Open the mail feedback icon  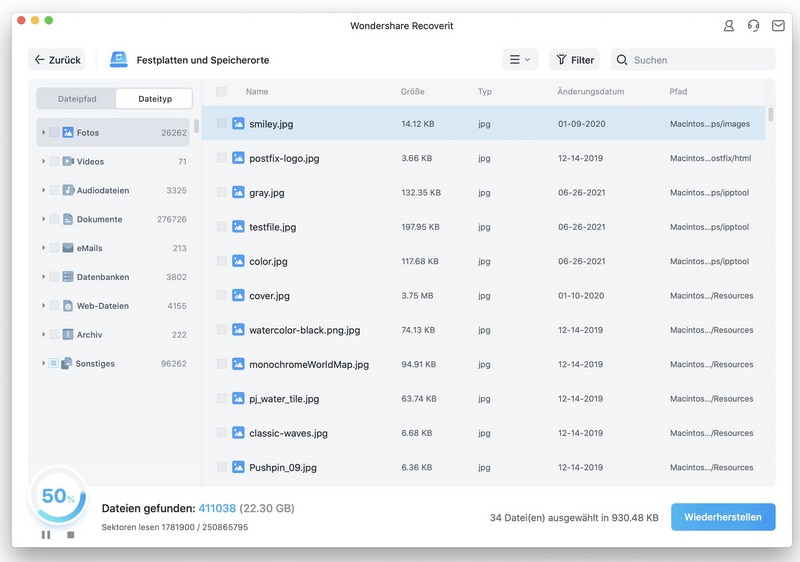coord(778,25)
